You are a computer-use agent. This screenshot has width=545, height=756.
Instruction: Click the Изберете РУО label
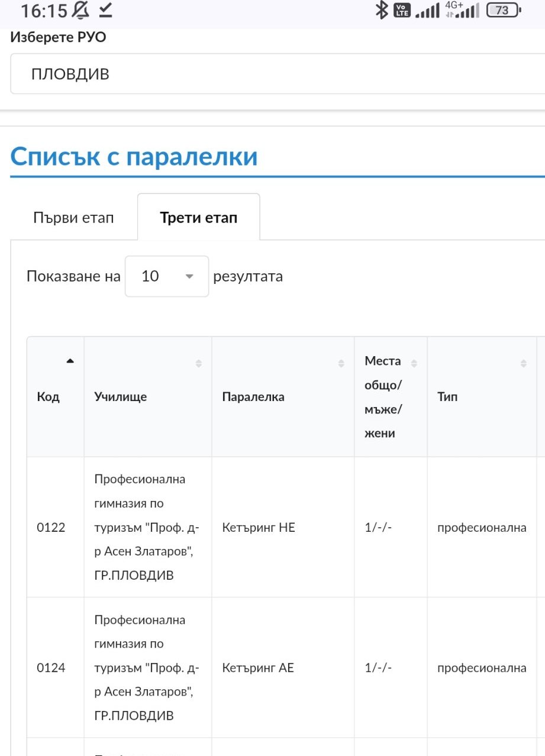(x=59, y=37)
